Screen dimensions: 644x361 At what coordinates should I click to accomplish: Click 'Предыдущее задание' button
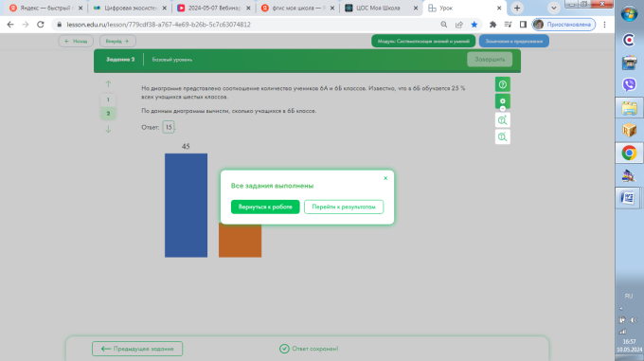click(137, 349)
